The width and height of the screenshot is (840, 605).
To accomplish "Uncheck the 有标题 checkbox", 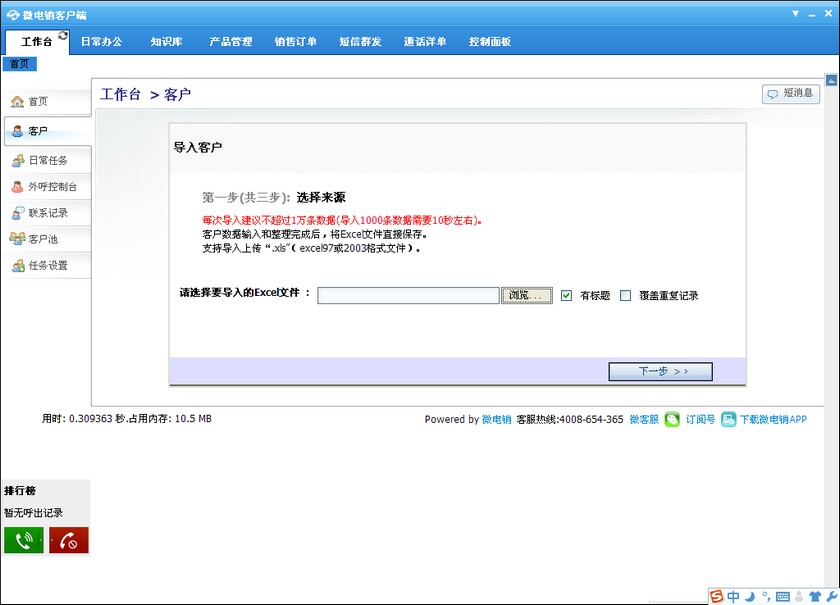I will click(566, 295).
